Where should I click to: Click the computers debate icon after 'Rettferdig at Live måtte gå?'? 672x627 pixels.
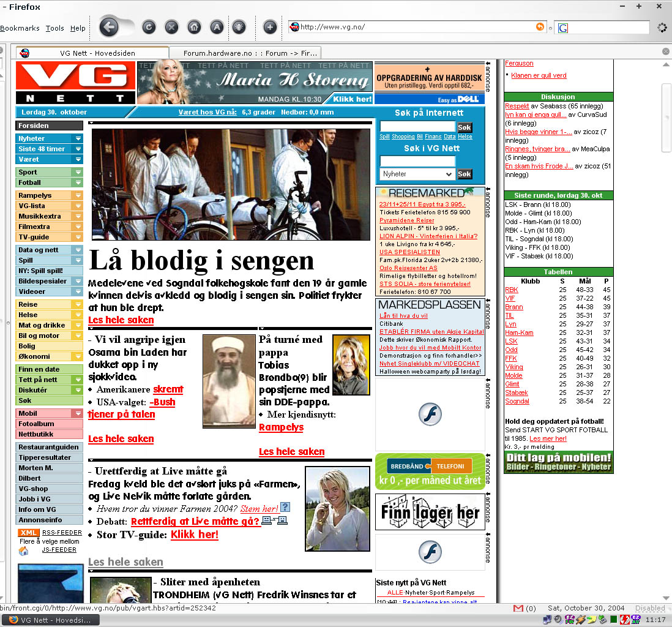(274, 520)
